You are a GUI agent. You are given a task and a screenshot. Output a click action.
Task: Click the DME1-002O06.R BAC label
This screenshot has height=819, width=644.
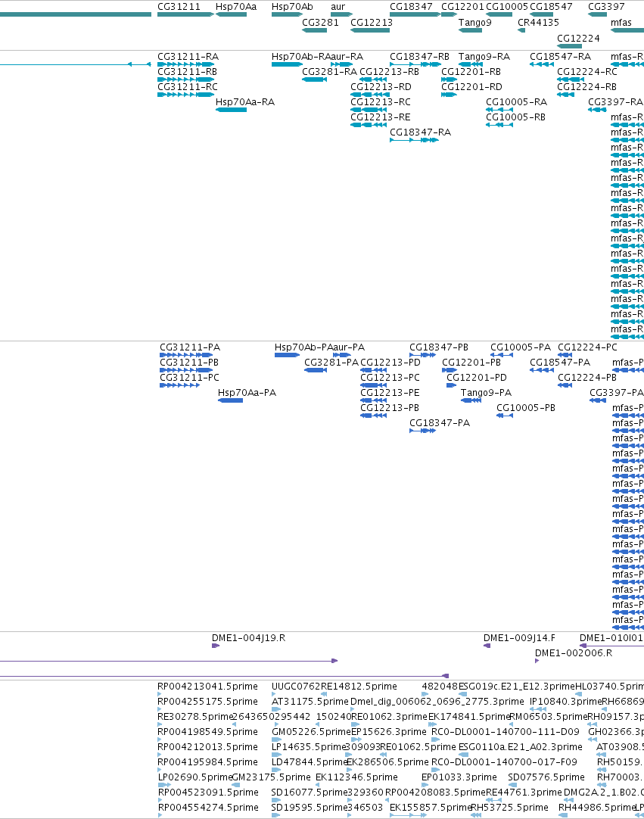[x=574, y=653]
